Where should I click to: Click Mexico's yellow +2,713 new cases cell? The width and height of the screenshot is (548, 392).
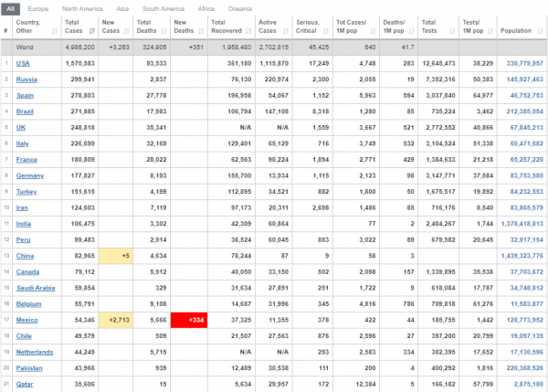click(x=116, y=321)
